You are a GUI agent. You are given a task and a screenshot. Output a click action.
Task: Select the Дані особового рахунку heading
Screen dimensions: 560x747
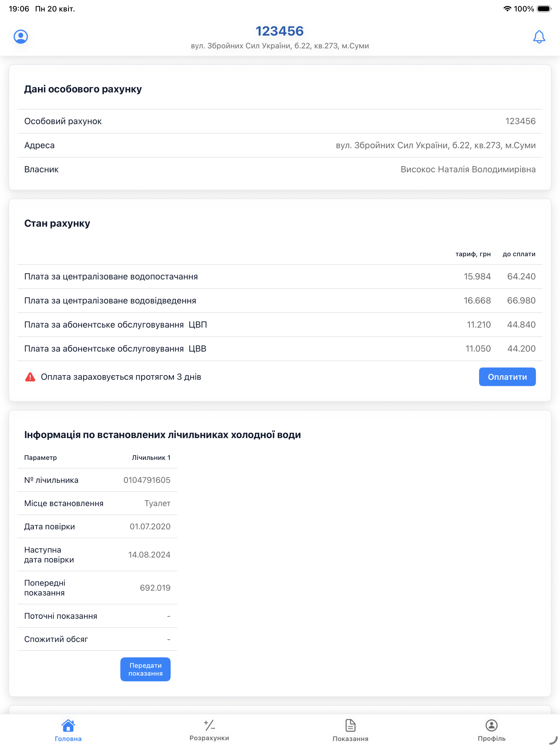click(x=83, y=89)
